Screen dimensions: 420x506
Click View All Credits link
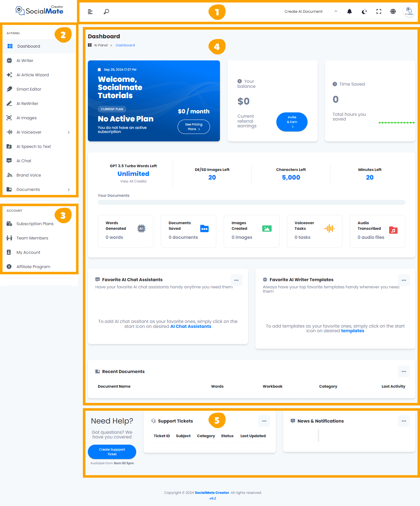coord(133,181)
